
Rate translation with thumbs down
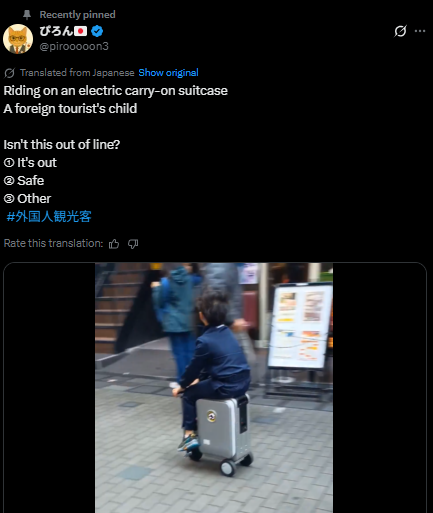pos(133,244)
